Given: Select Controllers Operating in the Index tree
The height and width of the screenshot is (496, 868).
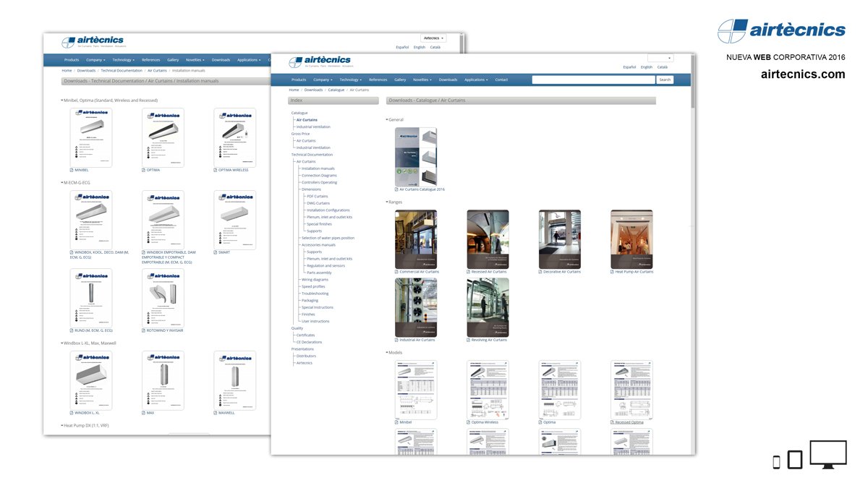Looking at the screenshot, I should [319, 182].
